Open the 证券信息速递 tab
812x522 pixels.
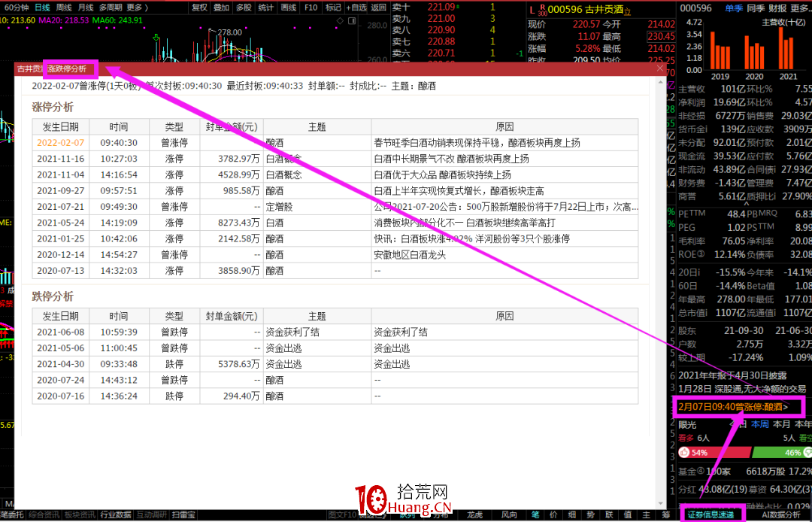[711, 514]
